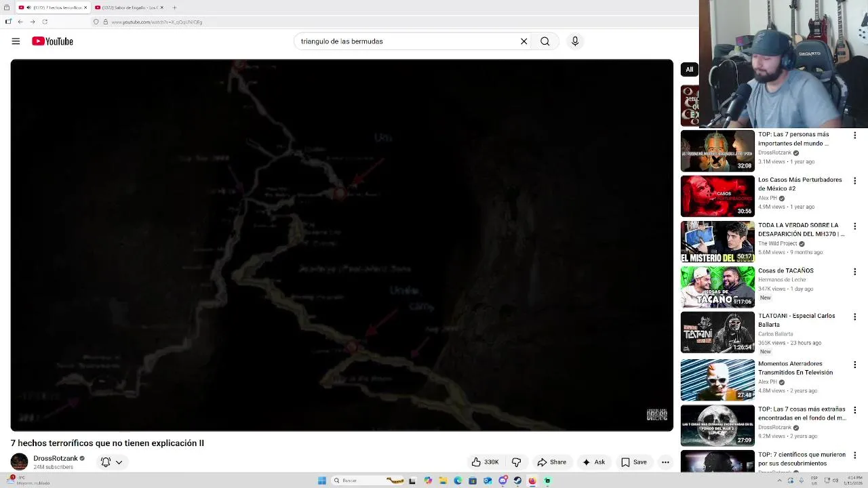
Task: Open options for Las 7 personas más importantes
Action: (x=854, y=136)
